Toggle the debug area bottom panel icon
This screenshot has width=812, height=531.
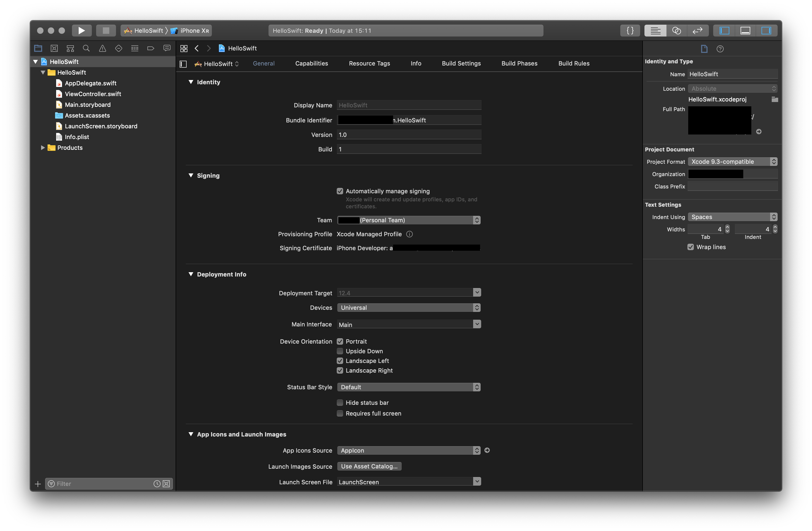(745, 31)
